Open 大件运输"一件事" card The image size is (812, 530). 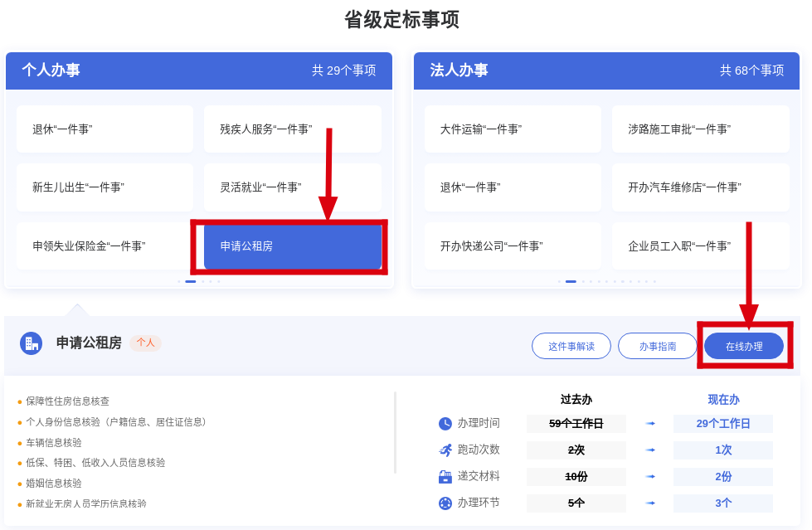[513, 129]
